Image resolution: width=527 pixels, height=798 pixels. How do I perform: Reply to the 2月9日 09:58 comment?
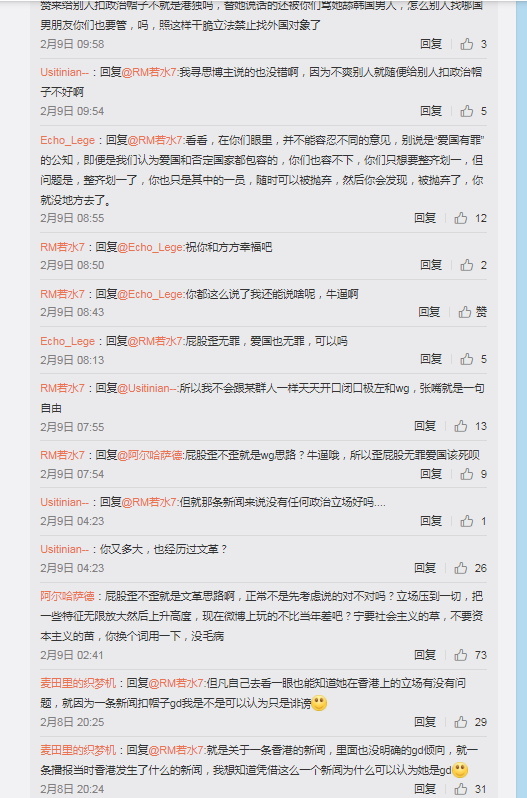[431, 44]
